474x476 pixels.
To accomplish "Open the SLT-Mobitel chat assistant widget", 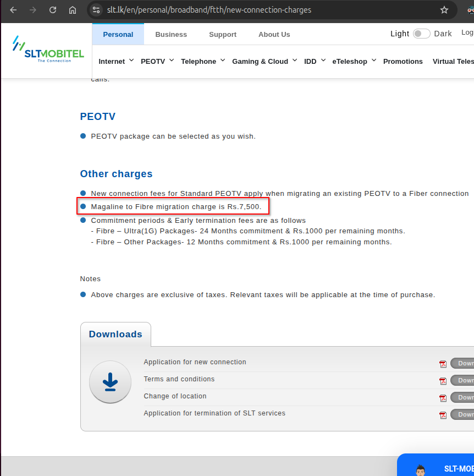I will point(436,465).
